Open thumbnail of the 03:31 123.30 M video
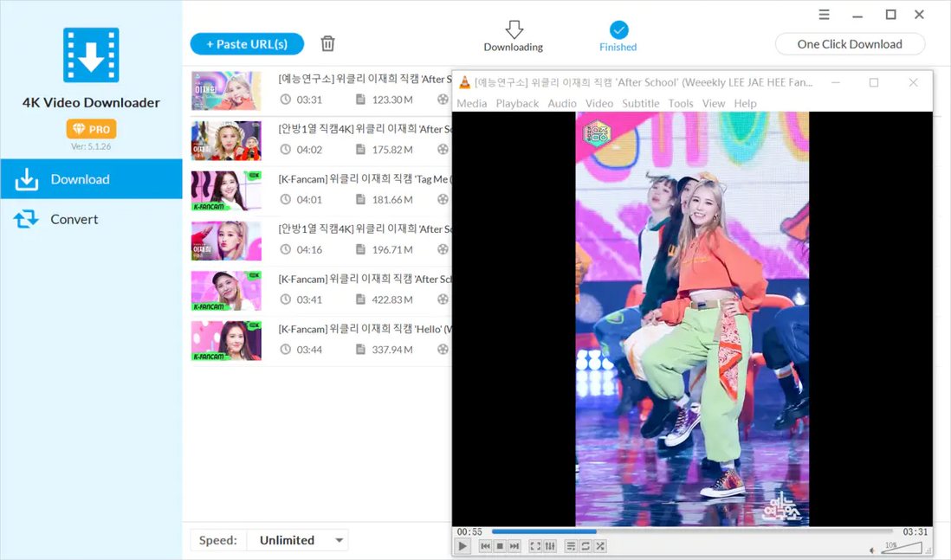Screen dimensions: 951x560 point(226,91)
